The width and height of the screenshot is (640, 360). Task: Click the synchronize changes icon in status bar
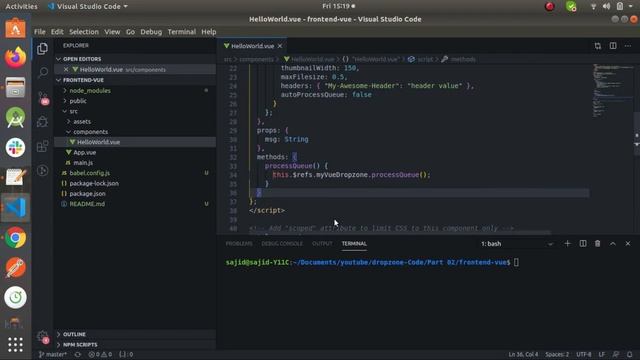point(78,354)
